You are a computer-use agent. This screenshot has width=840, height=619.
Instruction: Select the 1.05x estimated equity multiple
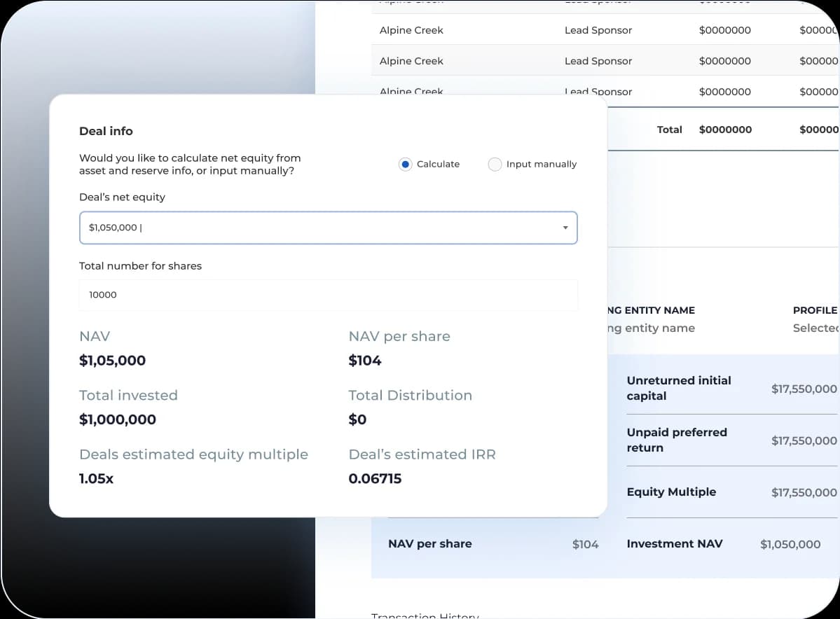click(96, 479)
